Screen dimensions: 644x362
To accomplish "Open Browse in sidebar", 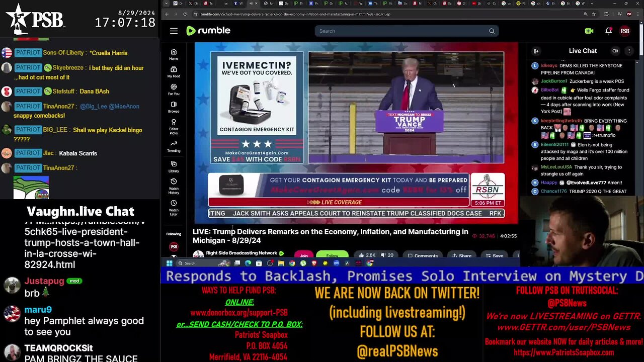I will [x=174, y=107].
